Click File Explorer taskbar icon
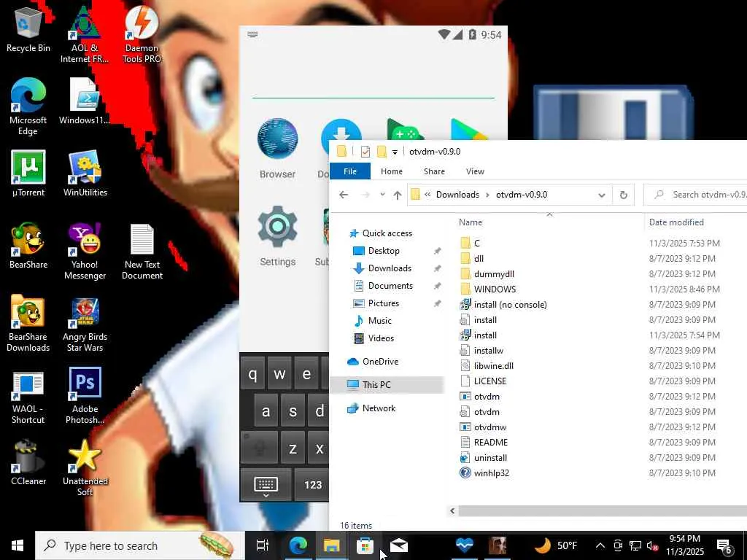 pos(332,545)
